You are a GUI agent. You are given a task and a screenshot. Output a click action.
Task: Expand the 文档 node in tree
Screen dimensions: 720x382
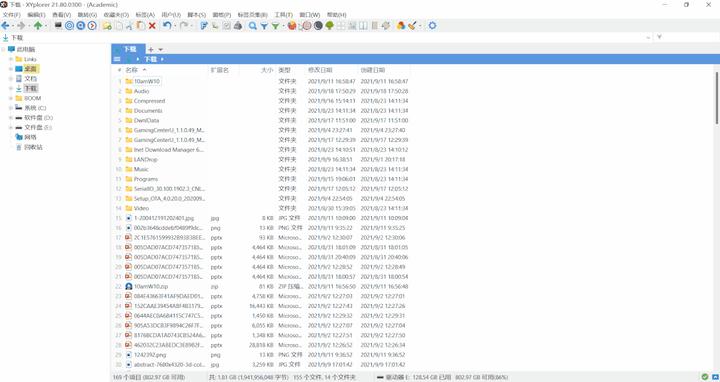pyautogui.click(x=11, y=79)
